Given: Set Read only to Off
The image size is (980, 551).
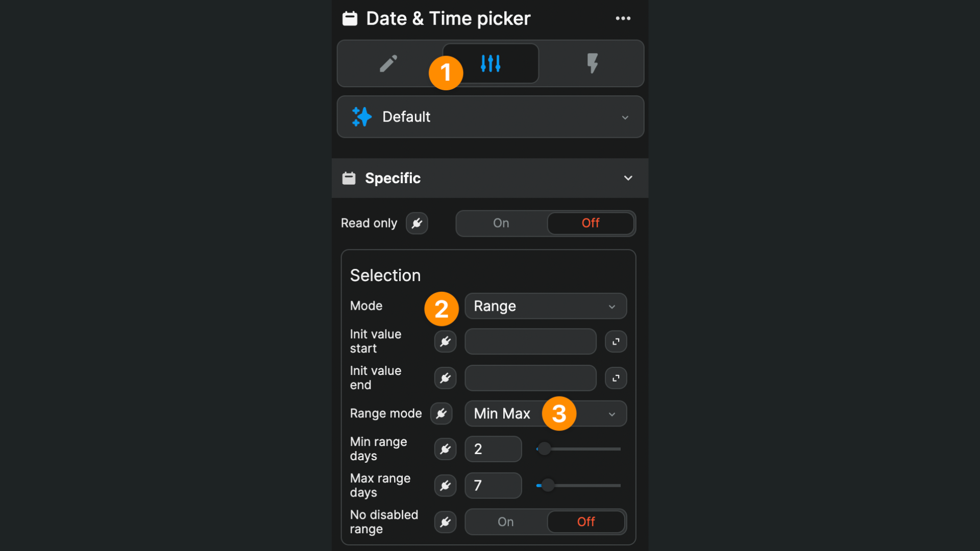Looking at the screenshot, I should [x=590, y=223].
